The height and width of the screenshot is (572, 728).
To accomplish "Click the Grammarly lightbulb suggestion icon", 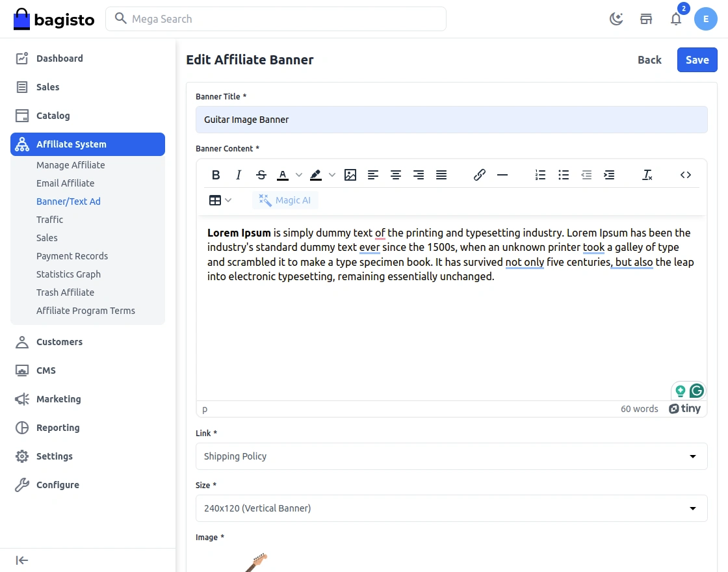I will click(x=680, y=391).
